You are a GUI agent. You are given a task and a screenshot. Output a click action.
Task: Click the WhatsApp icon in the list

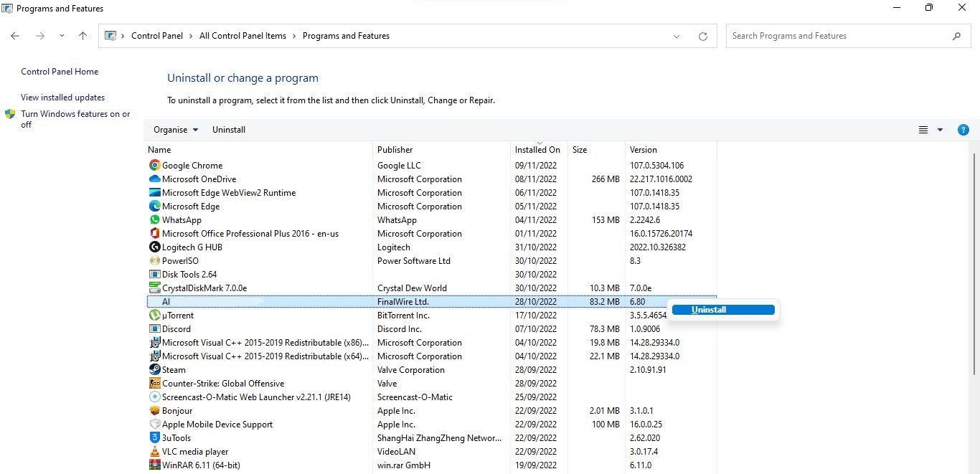tap(154, 219)
